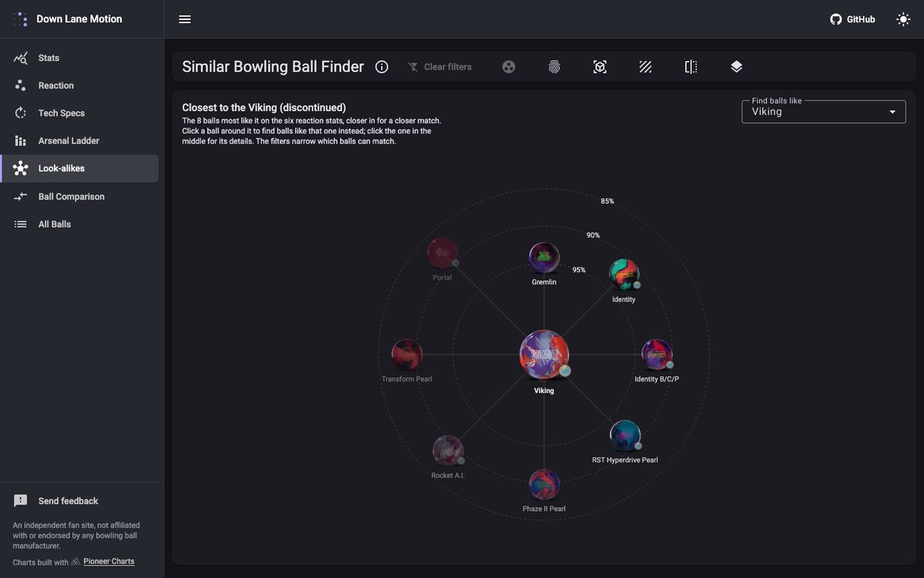Select the Identity ball thumbnail
The image size is (924, 578).
[624, 274]
